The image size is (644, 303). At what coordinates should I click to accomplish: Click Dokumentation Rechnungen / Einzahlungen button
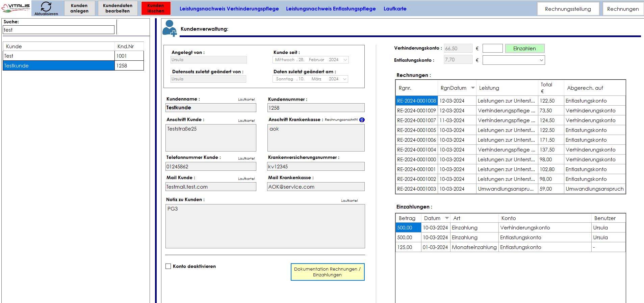click(327, 272)
